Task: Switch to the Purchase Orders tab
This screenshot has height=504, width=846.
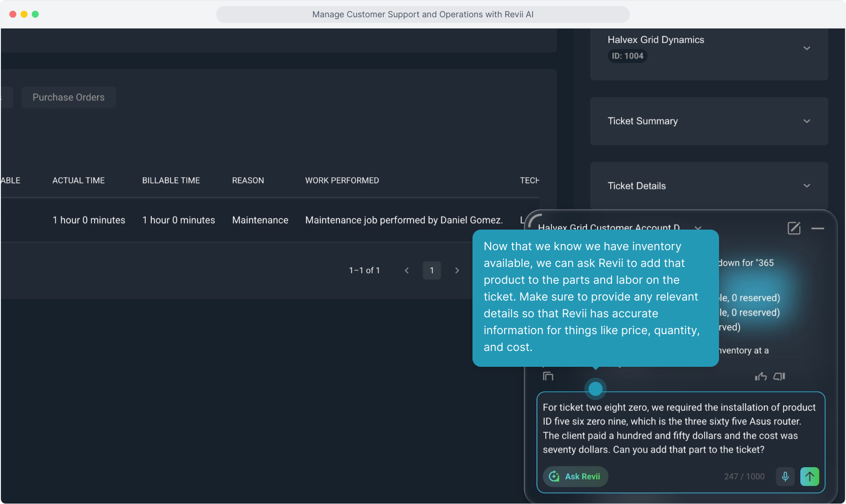Action: click(69, 98)
